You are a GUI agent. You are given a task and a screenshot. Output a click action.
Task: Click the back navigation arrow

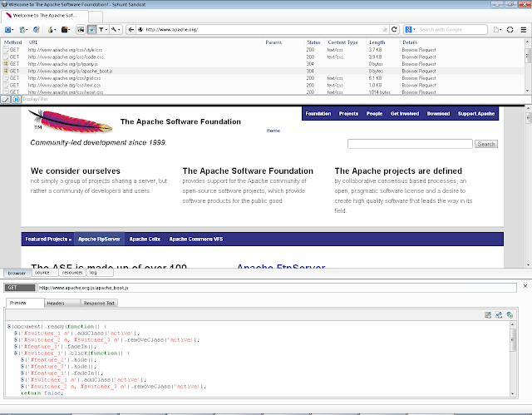pyautogui.click(x=131, y=30)
